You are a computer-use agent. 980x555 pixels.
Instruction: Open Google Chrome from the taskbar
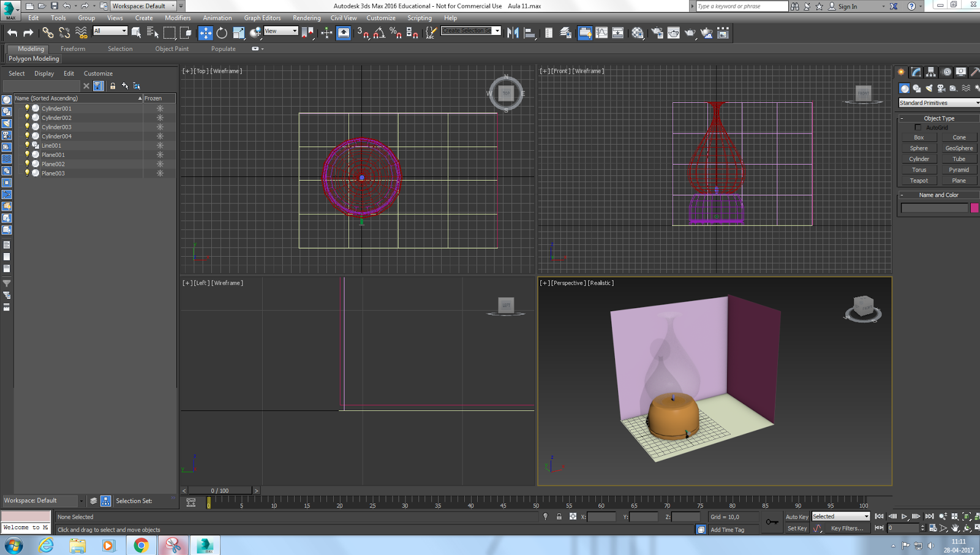(x=141, y=545)
